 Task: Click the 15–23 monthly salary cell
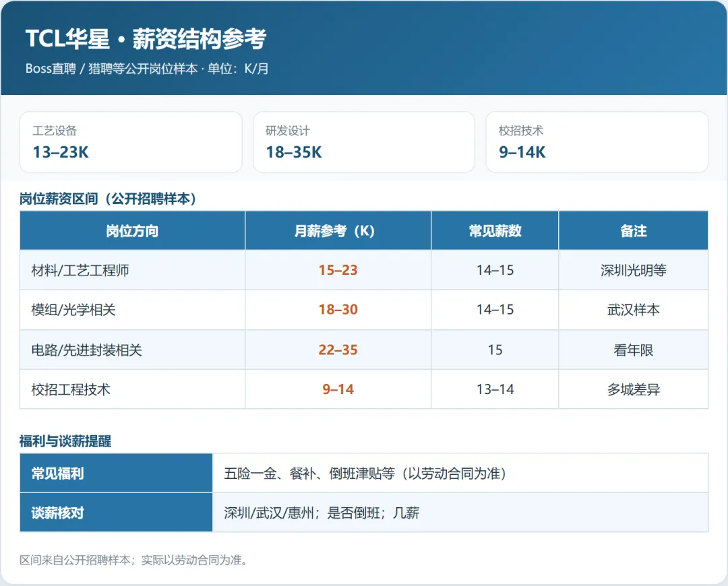point(338,271)
